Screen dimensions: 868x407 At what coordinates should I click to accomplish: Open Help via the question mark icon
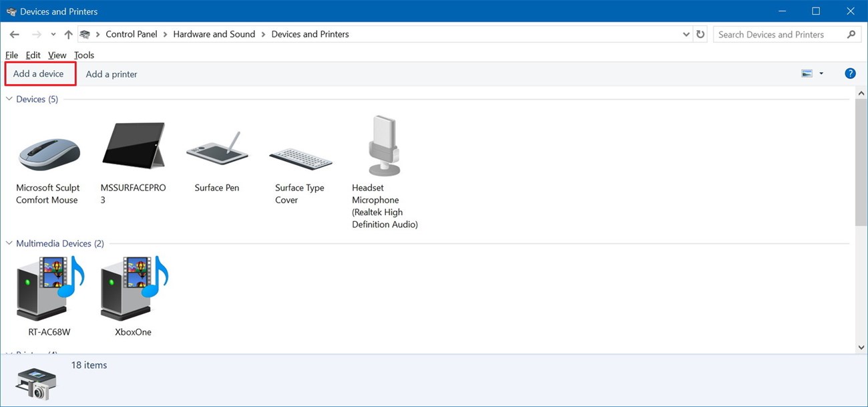(x=850, y=73)
